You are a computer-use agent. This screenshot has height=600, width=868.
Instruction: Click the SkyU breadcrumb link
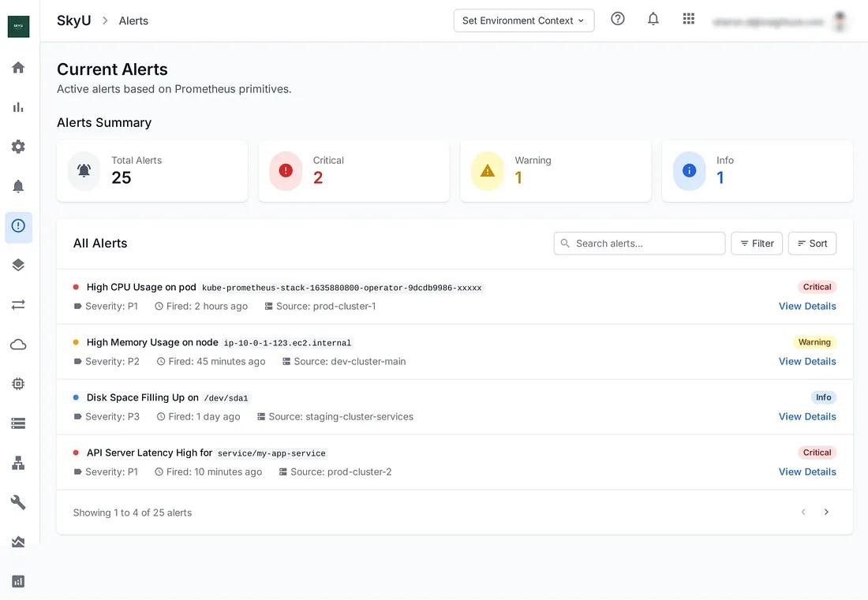[73, 20]
